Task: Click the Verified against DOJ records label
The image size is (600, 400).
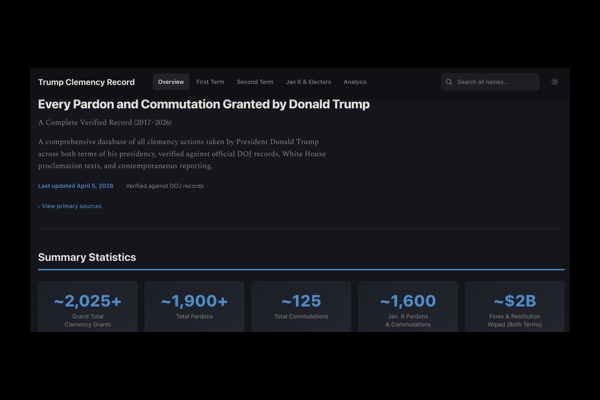Action: (164, 186)
